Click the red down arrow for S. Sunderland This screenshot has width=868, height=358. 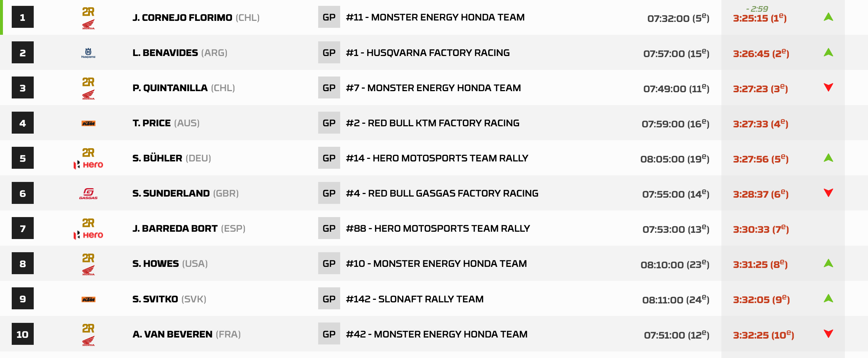pyautogui.click(x=828, y=193)
